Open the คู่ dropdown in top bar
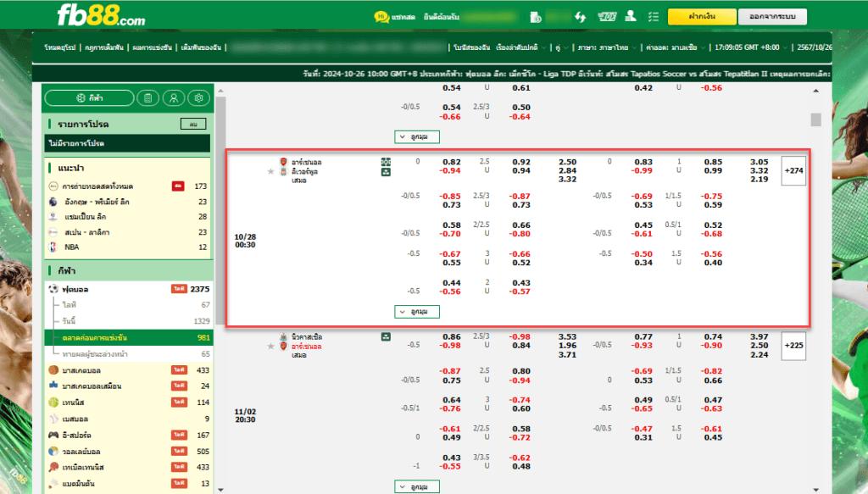Screen dimensions: 868x494 point(561,47)
